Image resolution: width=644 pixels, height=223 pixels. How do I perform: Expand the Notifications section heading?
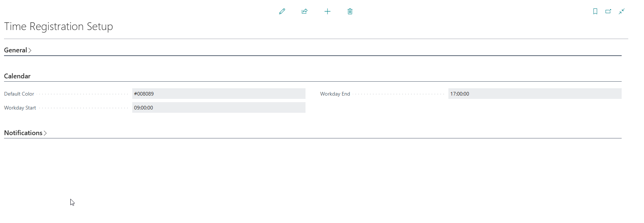pyautogui.click(x=23, y=133)
